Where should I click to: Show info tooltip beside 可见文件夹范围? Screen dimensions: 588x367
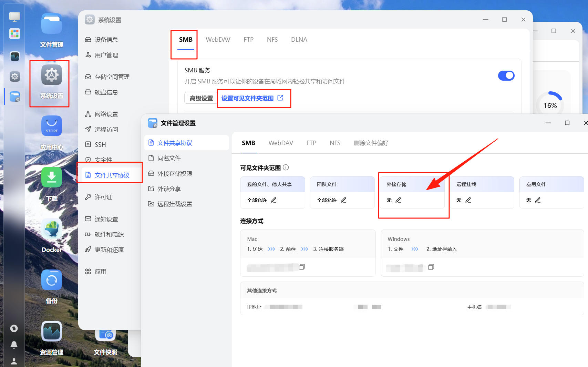pos(286,167)
